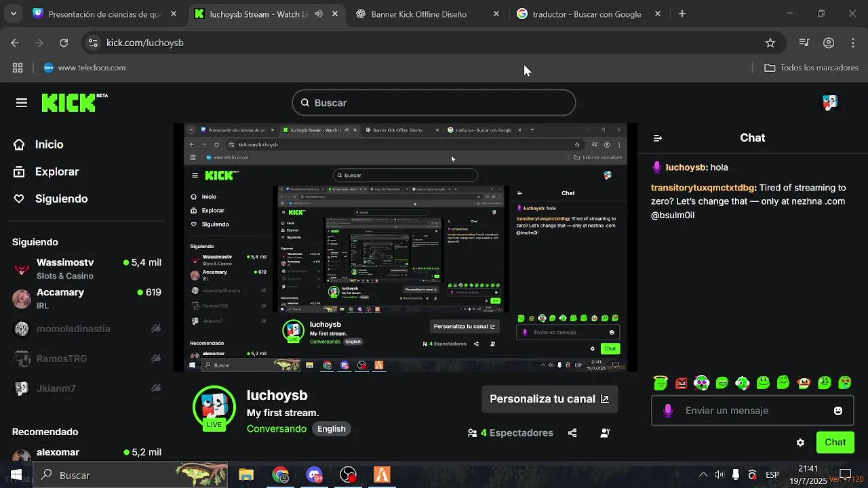Open Chrome three-dot menu
This screenshot has width=868, height=488.
[853, 43]
